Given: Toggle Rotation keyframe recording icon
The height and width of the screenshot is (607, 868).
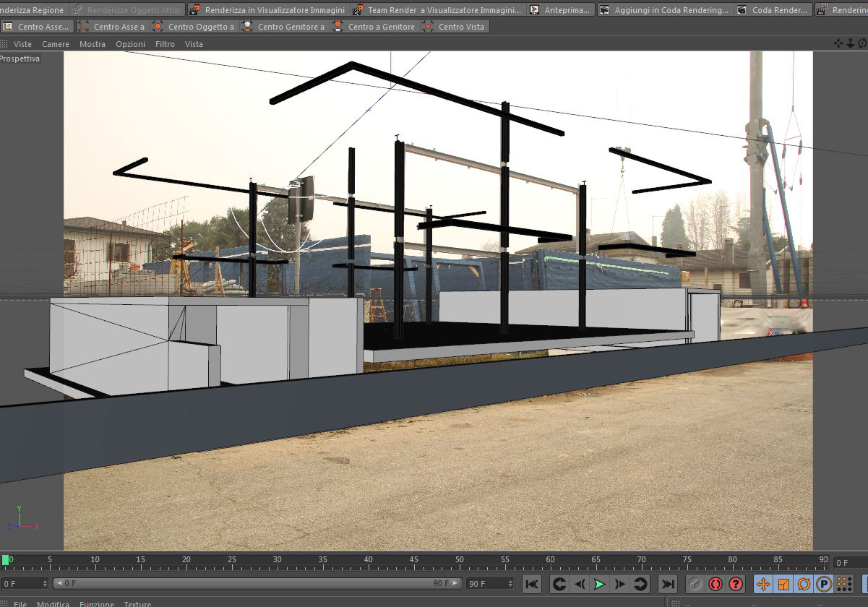Looking at the screenshot, I should click(804, 584).
